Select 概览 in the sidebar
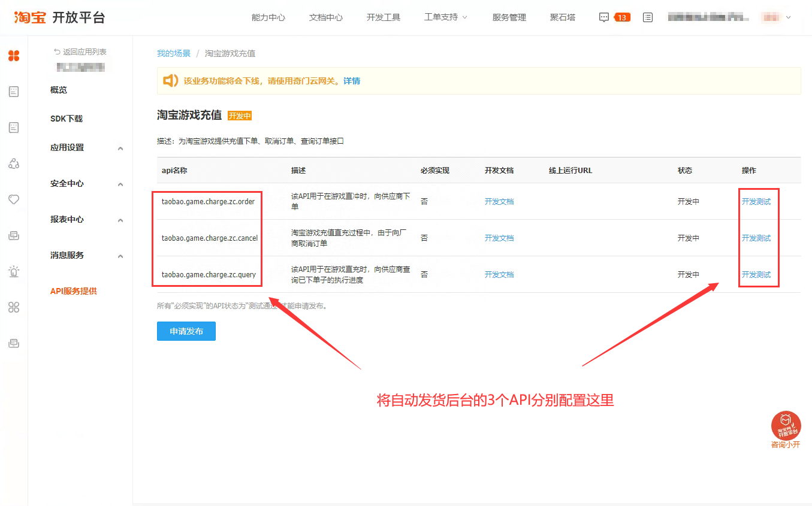The image size is (812, 506). click(x=59, y=90)
